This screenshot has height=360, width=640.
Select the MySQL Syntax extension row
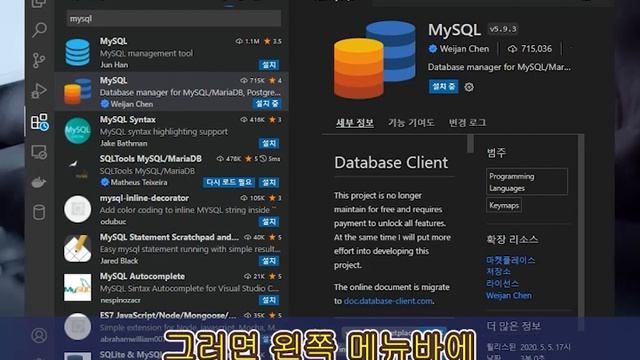pos(171,131)
